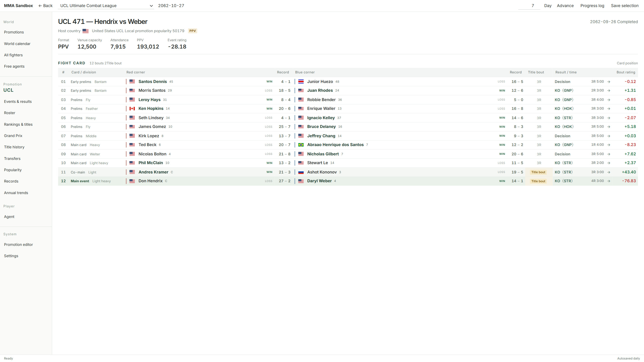Open bout arrow on Ted Beck row
The image size is (644, 362).
(x=609, y=145)
